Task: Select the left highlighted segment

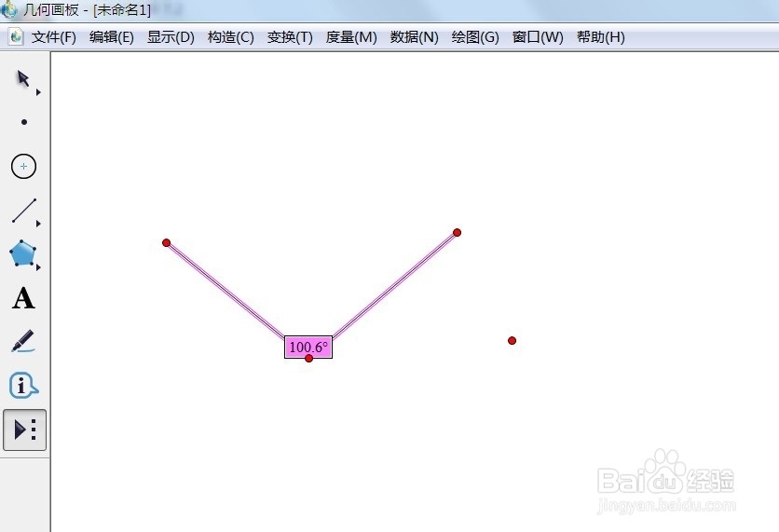Action: coord(226,291)
